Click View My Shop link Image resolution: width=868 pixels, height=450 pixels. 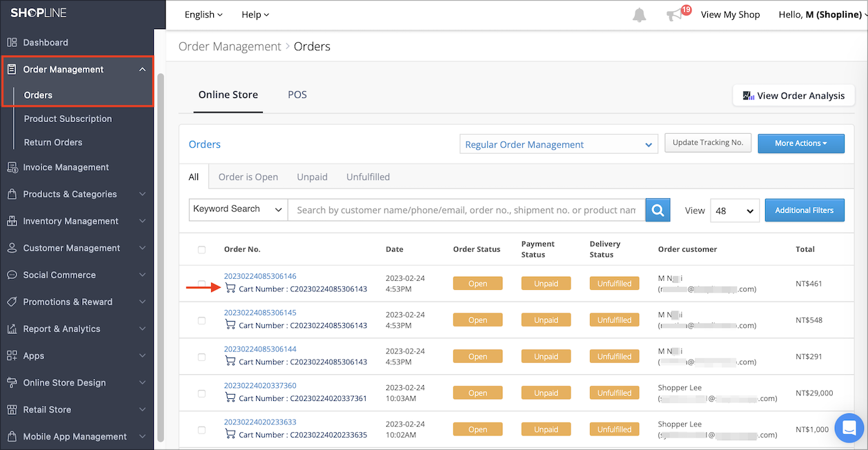click(x=730, y=14)
